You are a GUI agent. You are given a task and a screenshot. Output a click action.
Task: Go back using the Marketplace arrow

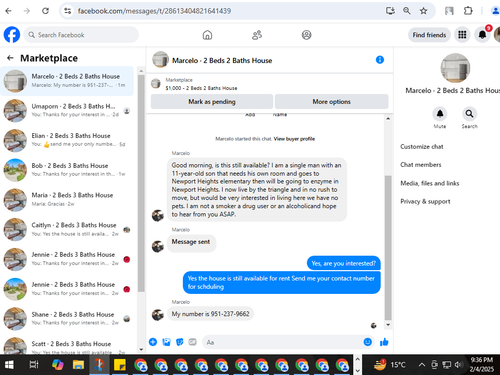click(x=10, y=58)
